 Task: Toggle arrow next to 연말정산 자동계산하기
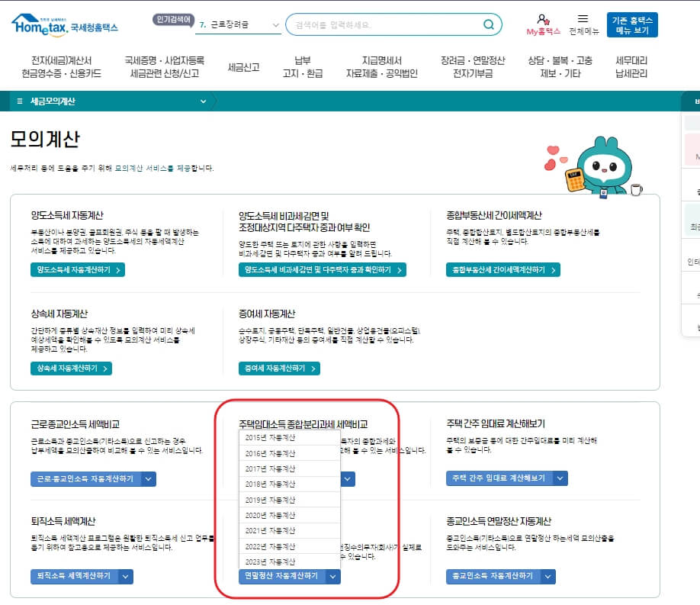click(x=332, y=577)
